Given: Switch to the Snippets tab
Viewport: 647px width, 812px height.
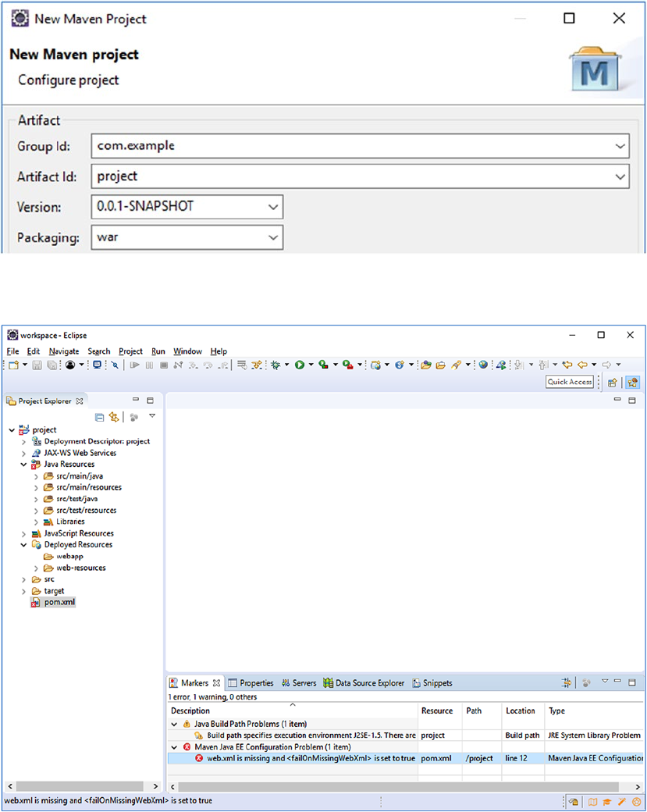Looking at the screenshot, I should click(432, 683).
